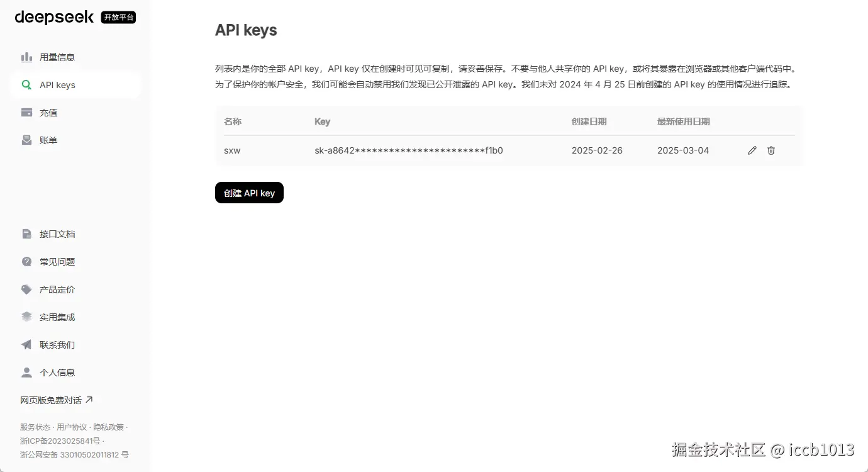This screenshot has width=868, height=472.
Task: Click the deepseek logo
Action: click(x=53, y=17)
